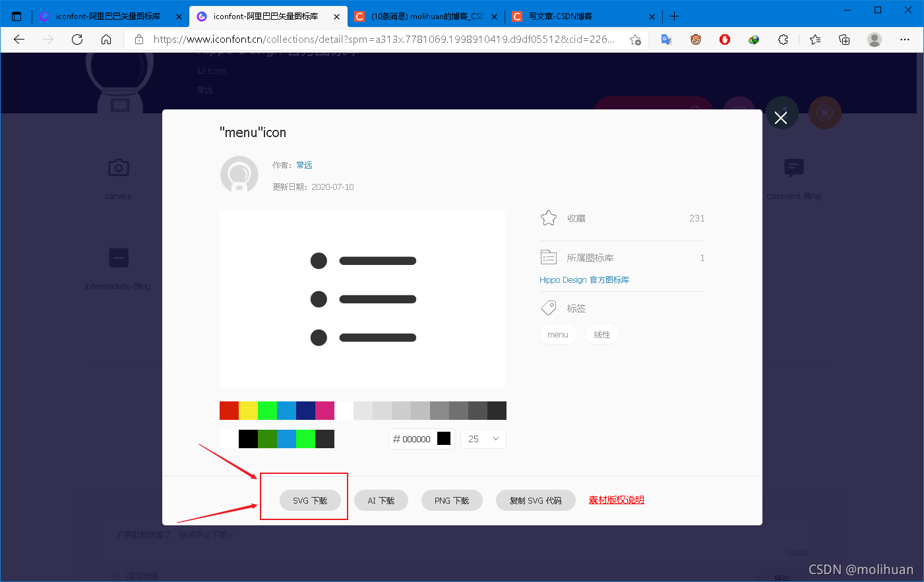The height and width of the screenshot is (582, 924).
Task: Pick the red color swatch
Action: tap(229, 411)
